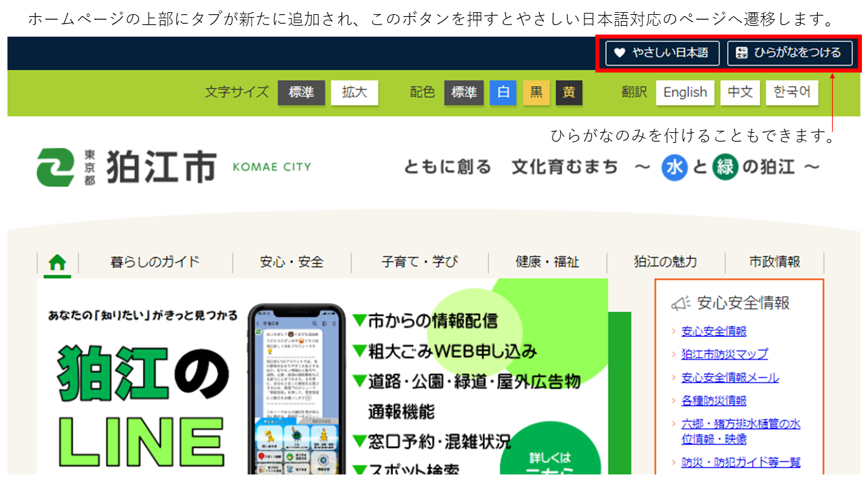Open the 狛江市防災マップ link
The image size is (868, 488).
(725, 354)
